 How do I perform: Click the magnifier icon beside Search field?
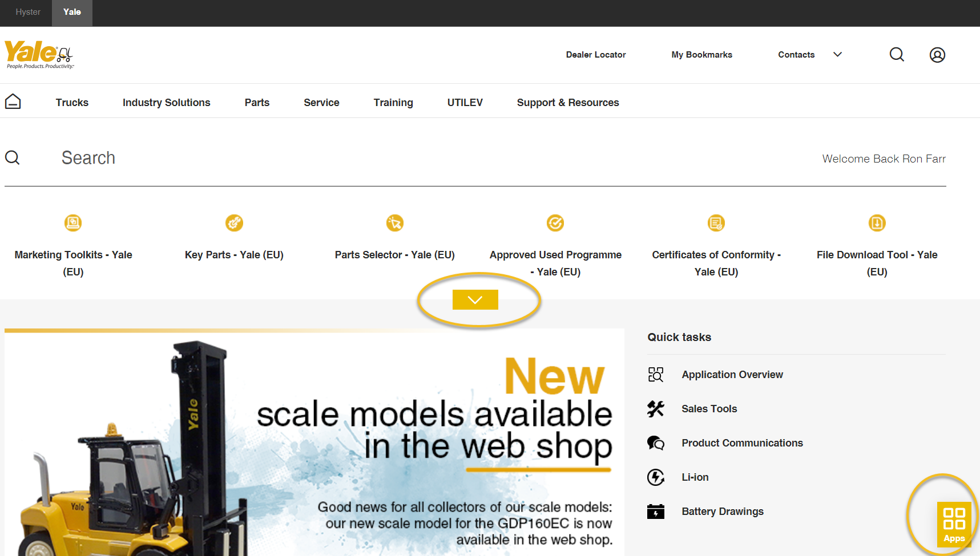13,157
